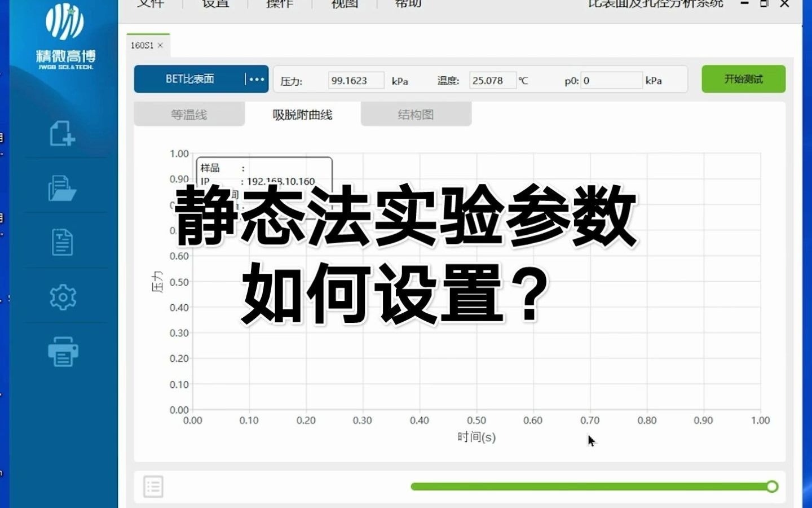Open the 文件 menu
The width and height of the screenshot is (812, 508).
pos(151,3)
